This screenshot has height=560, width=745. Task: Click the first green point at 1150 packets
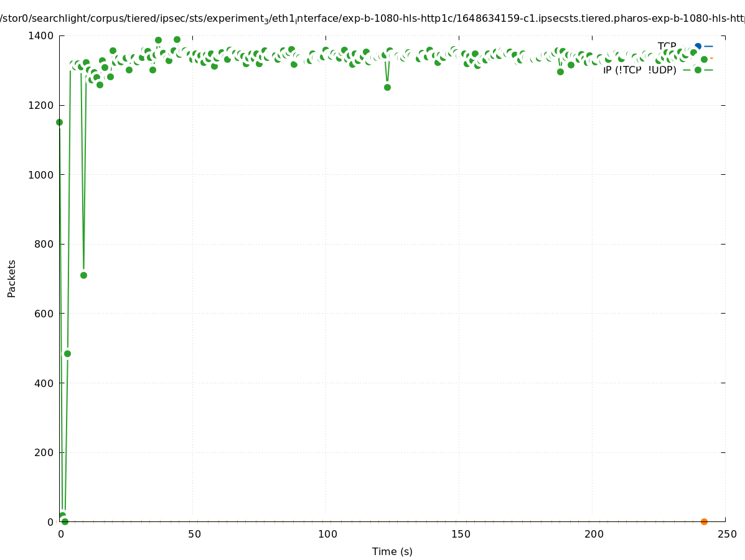(59, 122)
